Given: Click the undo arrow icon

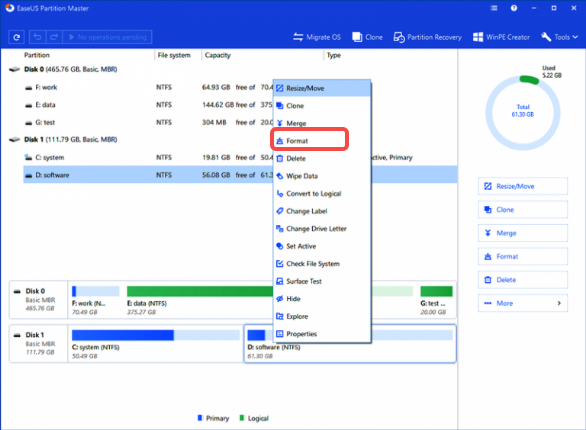Looking at the screenshot, I should pos(37,37).
